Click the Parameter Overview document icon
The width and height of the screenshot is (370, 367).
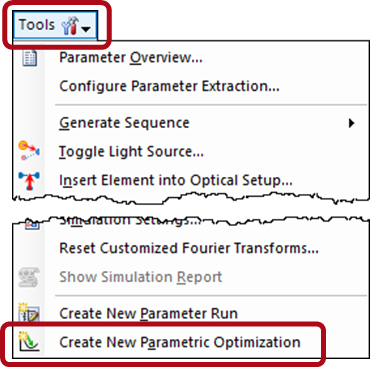coord(29,58)
